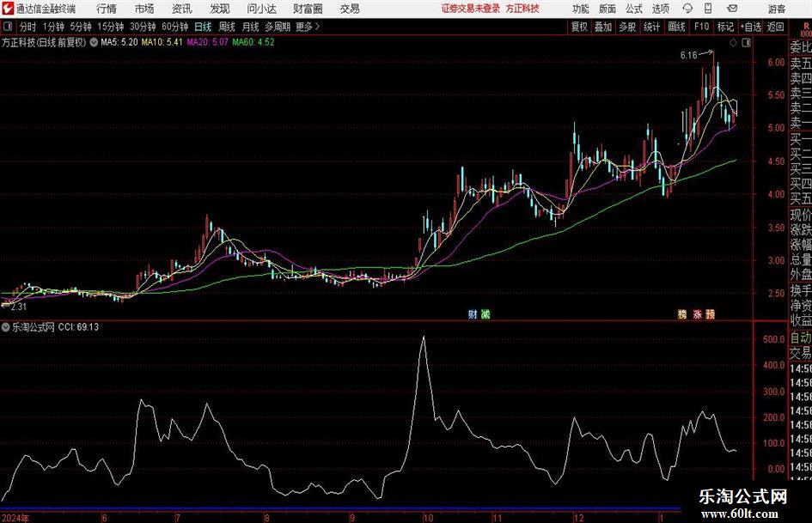Click the 叠加 overlay toolbar button
The height and width of the screenshot is (523, 812).
click(x=603, y=27)
